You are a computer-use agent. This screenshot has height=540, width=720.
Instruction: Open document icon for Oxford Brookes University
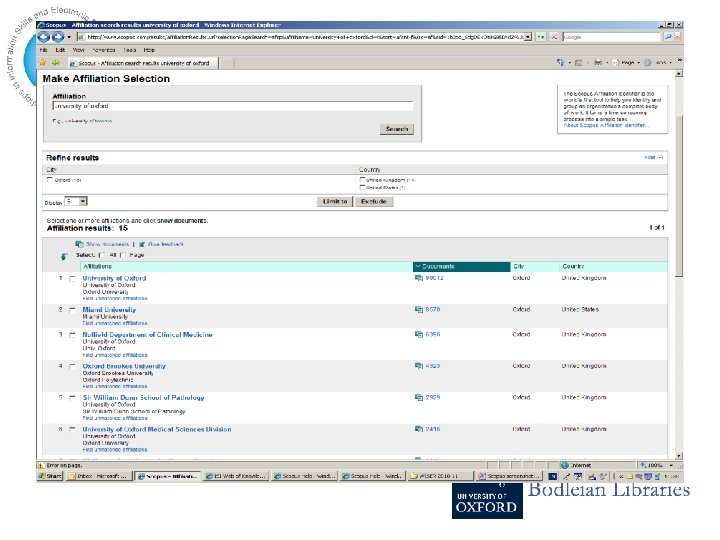(x=419, y=366)
